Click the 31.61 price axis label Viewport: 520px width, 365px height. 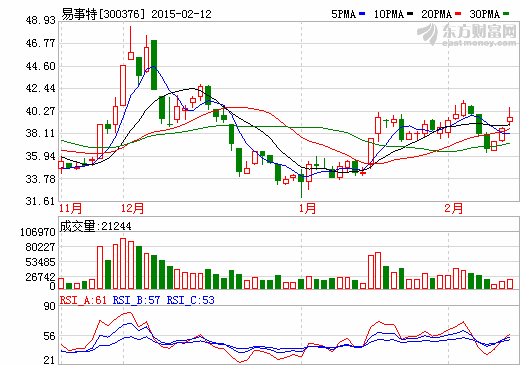[40, 201]
